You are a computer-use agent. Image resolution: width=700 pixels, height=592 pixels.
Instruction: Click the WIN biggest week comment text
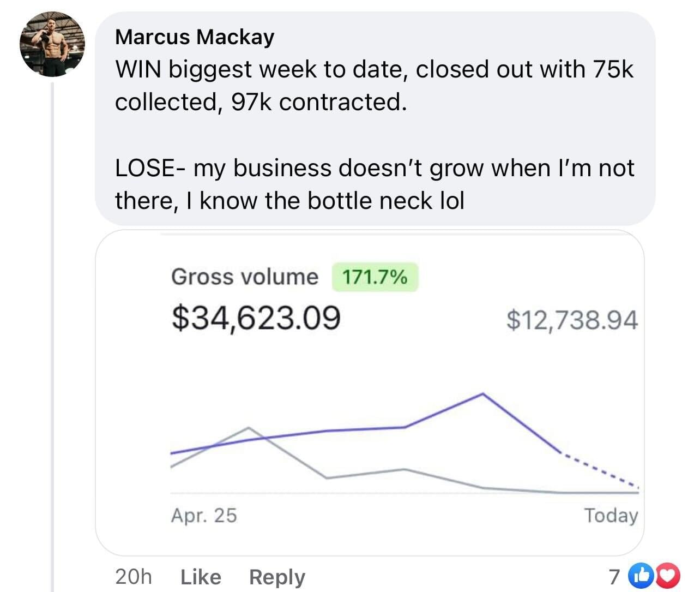(374, 86)
